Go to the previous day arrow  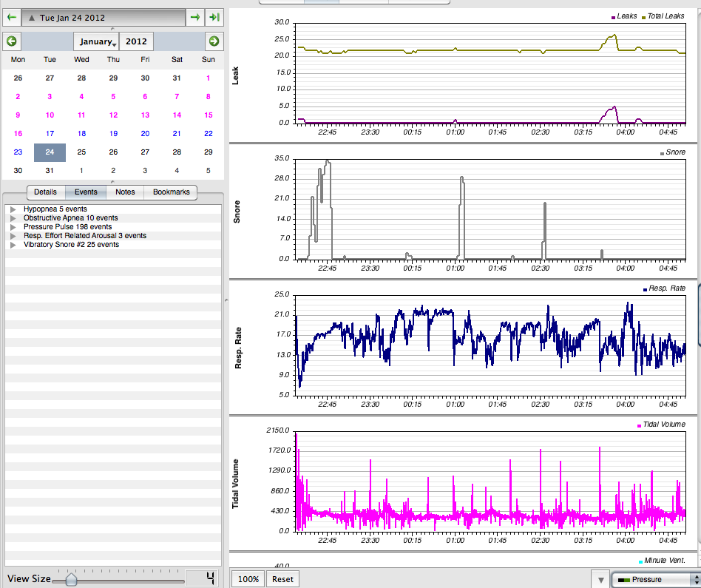12,17
